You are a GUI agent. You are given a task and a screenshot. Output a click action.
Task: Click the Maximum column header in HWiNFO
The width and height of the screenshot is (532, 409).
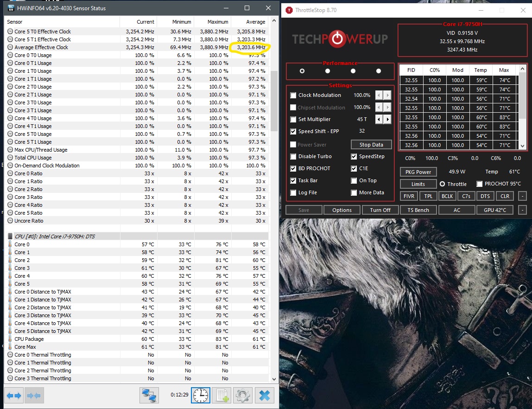click(213, 22)
